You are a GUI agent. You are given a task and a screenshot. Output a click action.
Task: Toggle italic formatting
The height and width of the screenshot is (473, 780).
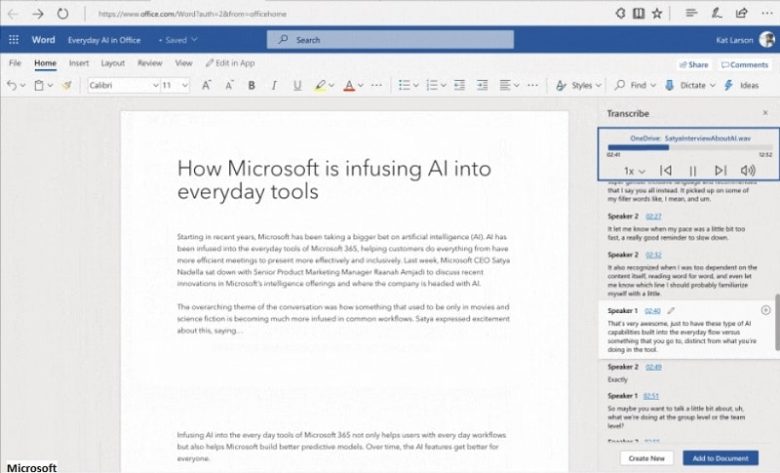click(274, 86)
